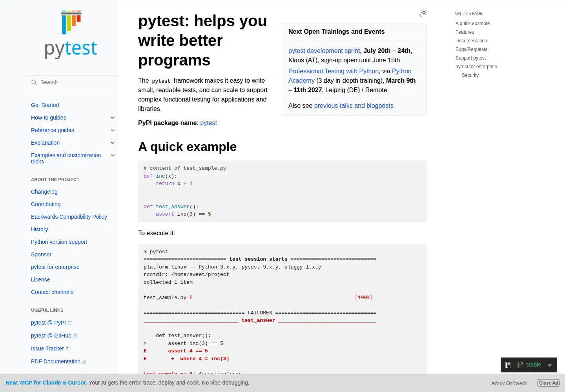Go to Contributing page

pos(46,204)
